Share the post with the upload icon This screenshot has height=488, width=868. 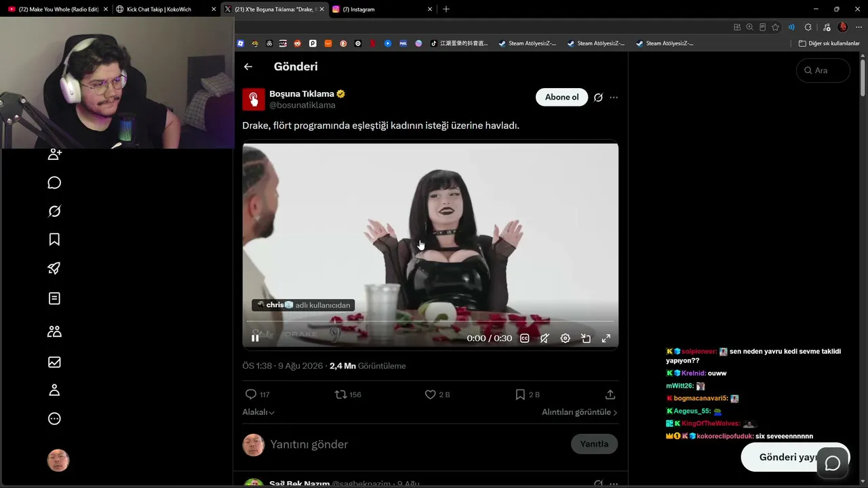(610, 394)
